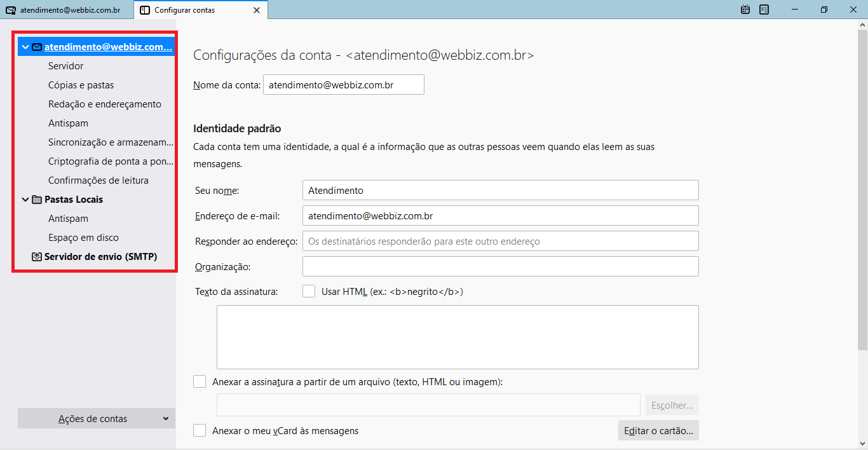Click the Configurar contas tab icon
Viewport: 868px width, 450px height.
pyautogui.click(x=145, y=10)
